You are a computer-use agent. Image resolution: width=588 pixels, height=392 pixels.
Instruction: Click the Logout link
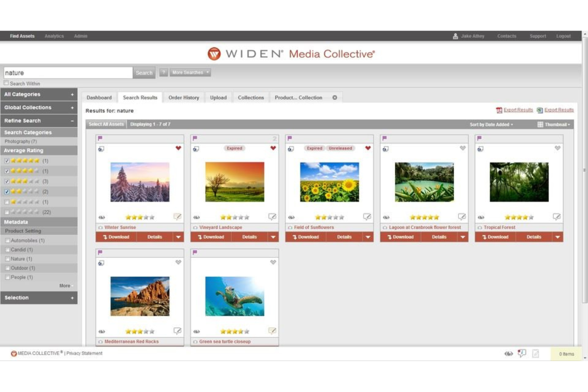[x=563, y=36]
